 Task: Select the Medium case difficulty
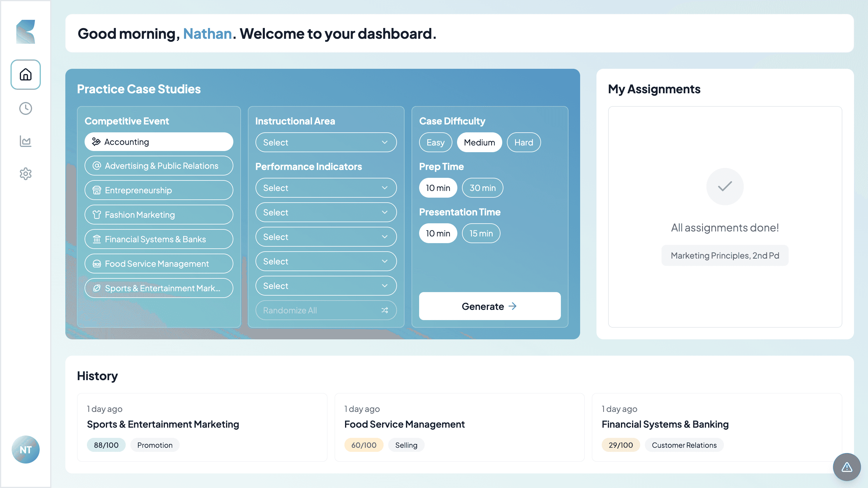click(x=479, y=142)
